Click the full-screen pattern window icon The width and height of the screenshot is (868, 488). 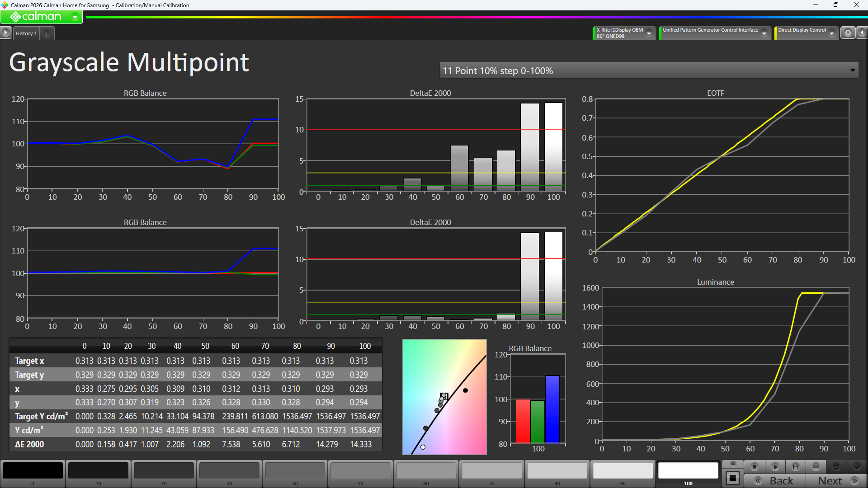tap(733, 478)
